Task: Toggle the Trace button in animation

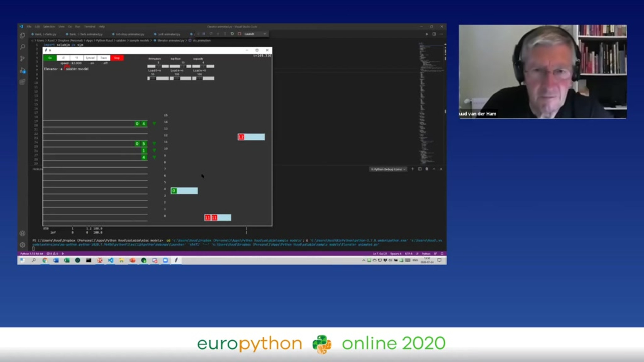Action: 104,58
